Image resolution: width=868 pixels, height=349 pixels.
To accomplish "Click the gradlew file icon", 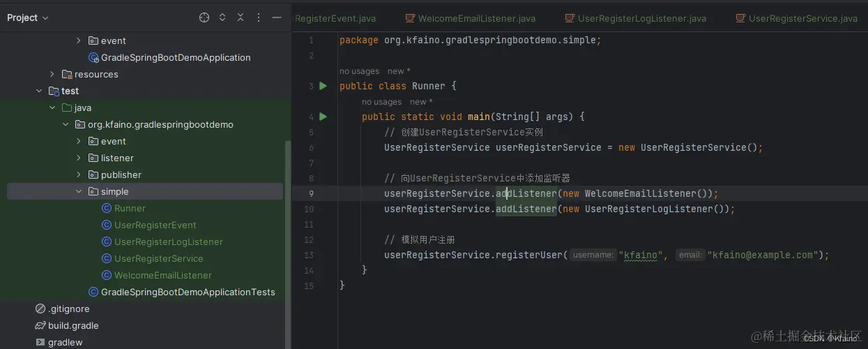I will pyautogui.click(x=40, y=343).
